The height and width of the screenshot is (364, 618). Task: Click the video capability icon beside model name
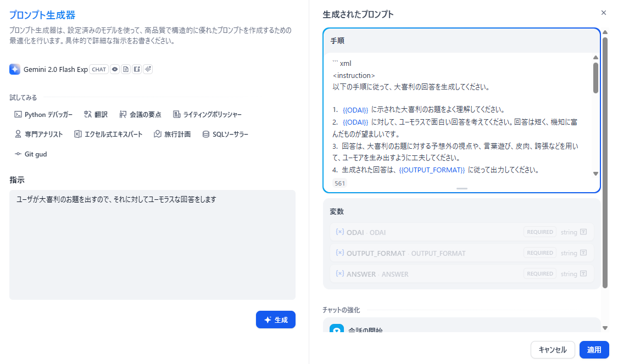(x=137, y=69)
